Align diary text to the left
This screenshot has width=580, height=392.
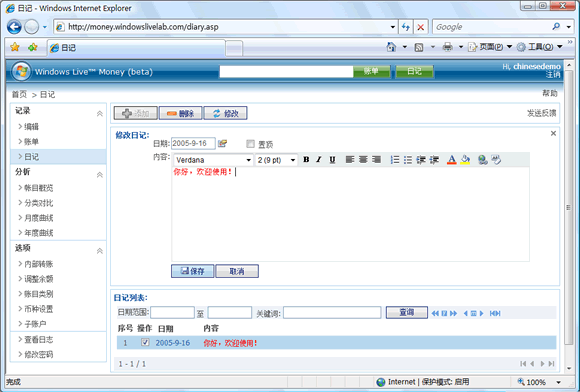(x=350, y=159)
